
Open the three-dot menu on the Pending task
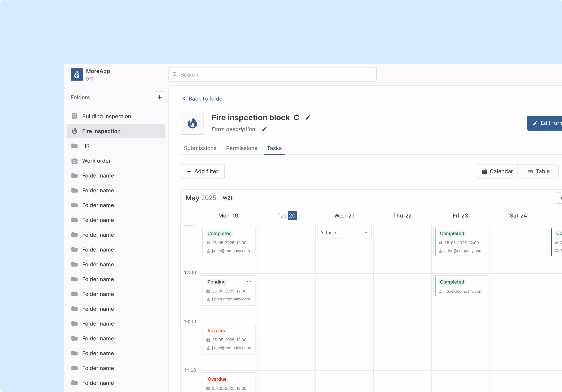[249, 282]
